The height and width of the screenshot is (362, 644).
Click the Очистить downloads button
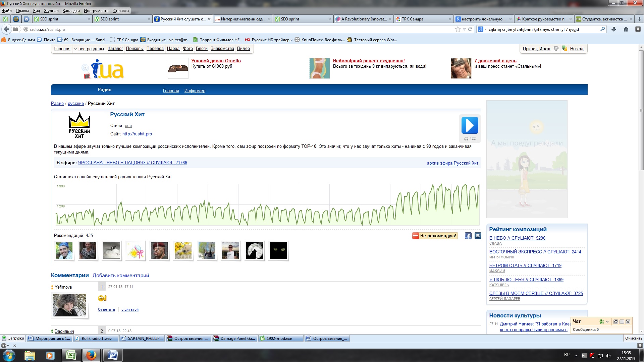pos(633,338)
